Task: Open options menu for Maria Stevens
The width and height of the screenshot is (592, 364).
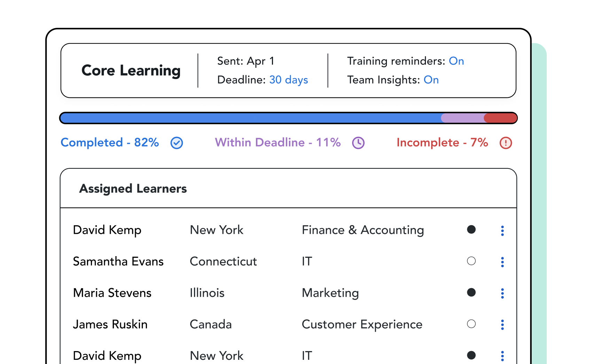Action: pos(502,293)
